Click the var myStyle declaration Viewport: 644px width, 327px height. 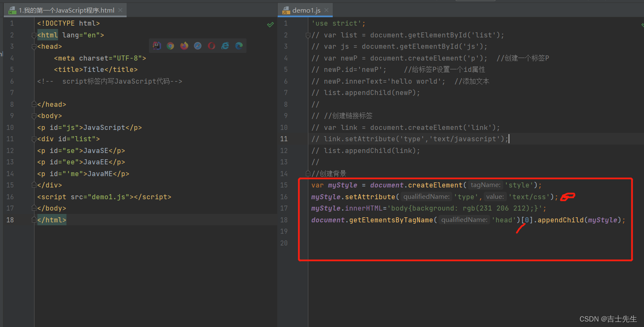[427, 185]
